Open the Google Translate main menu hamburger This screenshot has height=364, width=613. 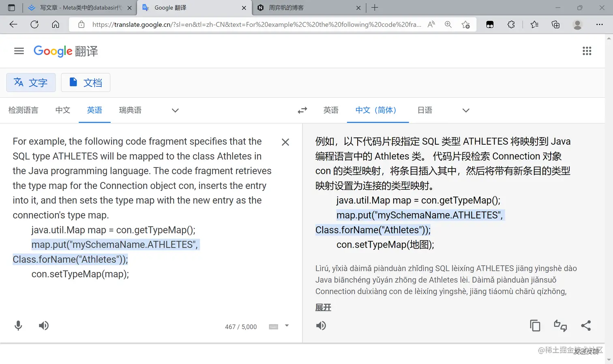click(19, 51)
